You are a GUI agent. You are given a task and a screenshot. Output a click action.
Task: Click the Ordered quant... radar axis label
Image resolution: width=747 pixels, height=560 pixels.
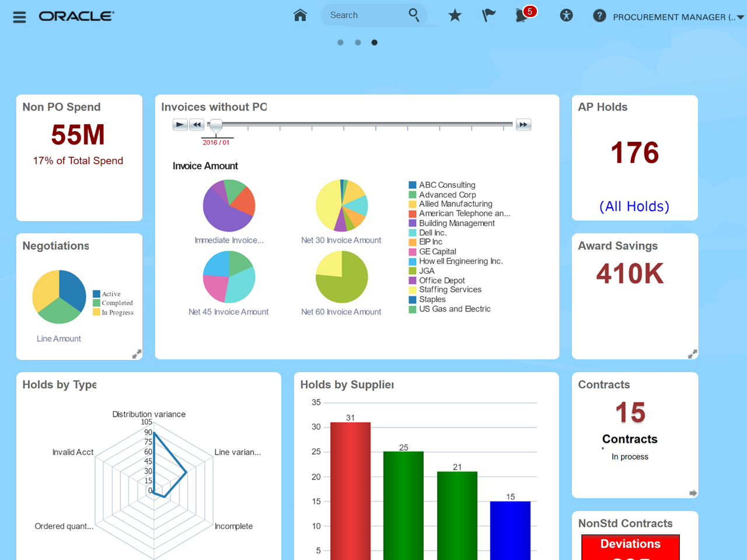pyautogui.click(x=64, y=526)
